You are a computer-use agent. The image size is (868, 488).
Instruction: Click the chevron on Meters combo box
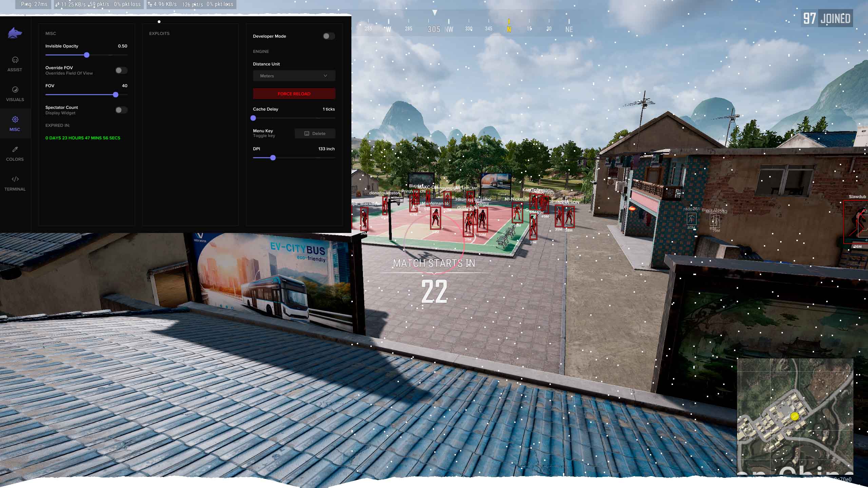[x=325, y=76]
